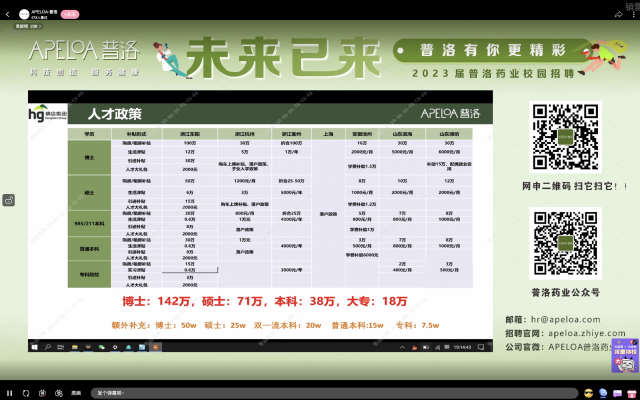This screenshot has height=400, width=640.
Task: Click the red tray icon in the shared taskbar
Action: pos(414,347)
